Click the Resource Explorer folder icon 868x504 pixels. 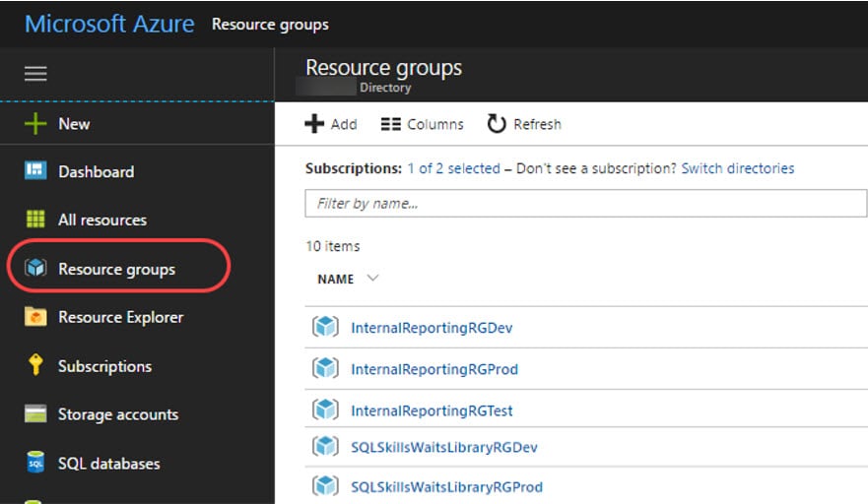[35, 316]
